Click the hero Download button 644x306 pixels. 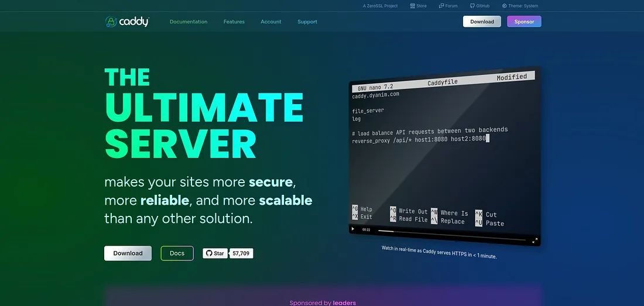coord(128,253)
